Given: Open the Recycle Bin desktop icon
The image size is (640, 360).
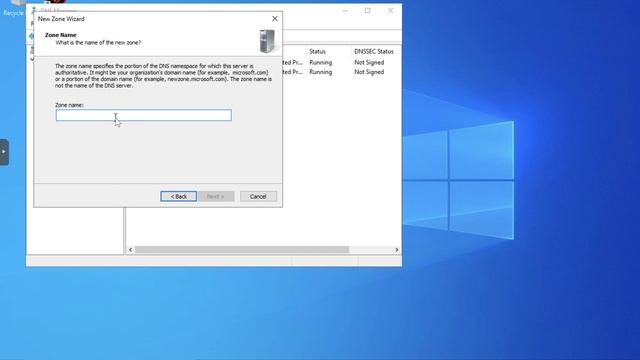Looking at the screenshot, I should (x=13, y=8).
